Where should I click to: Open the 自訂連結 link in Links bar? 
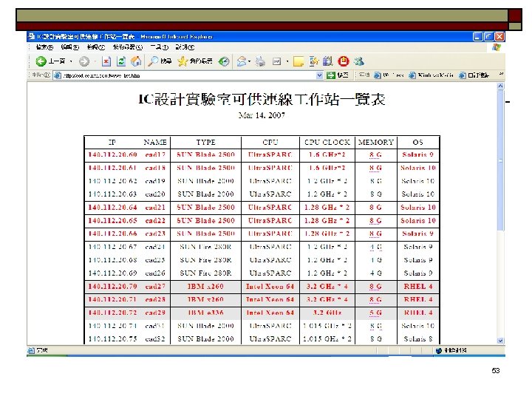point(474,75)
